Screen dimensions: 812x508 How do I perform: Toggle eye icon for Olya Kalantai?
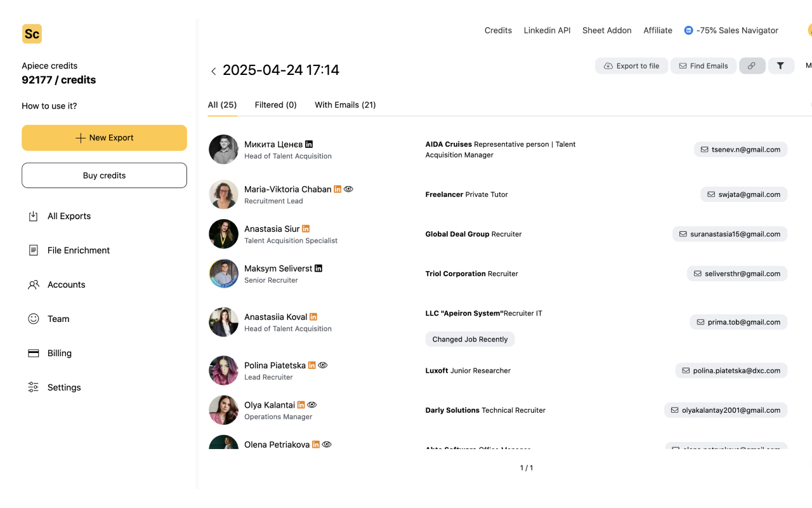(x=312, y=404)
